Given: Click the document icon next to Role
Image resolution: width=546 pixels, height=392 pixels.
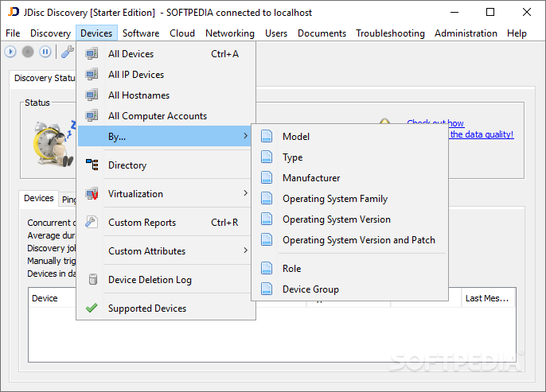Looking at the screenshot, I should pos(267,268).
